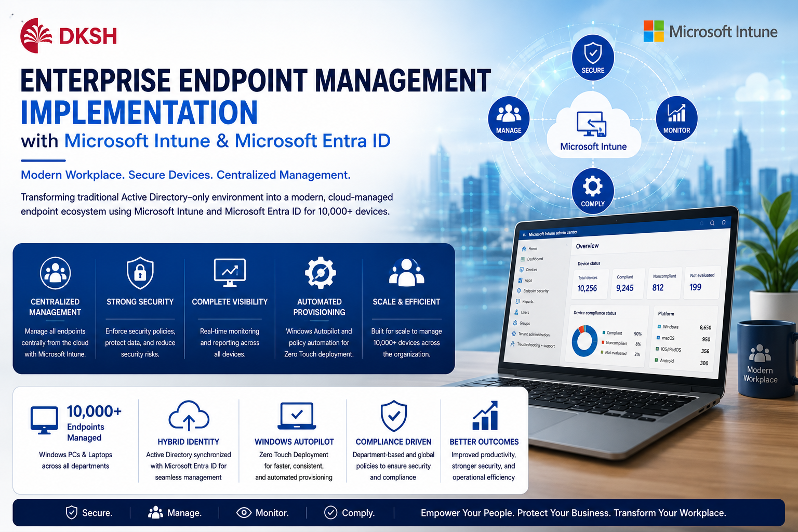Screen dimensions: 798x532
Task: Click the Noncompliant 812 tile
Action: click(x=665, y=284)
